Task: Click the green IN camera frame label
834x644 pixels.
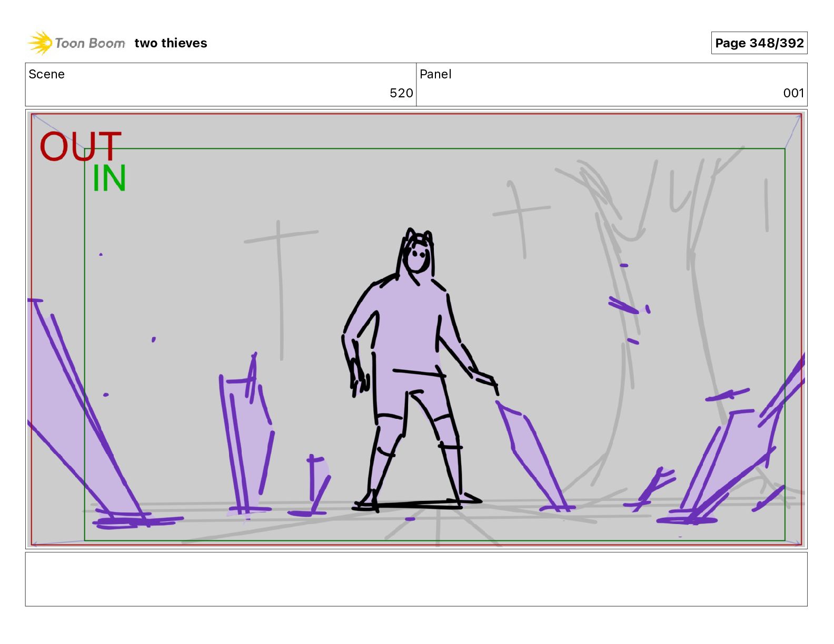Action: tap(110, 178)
